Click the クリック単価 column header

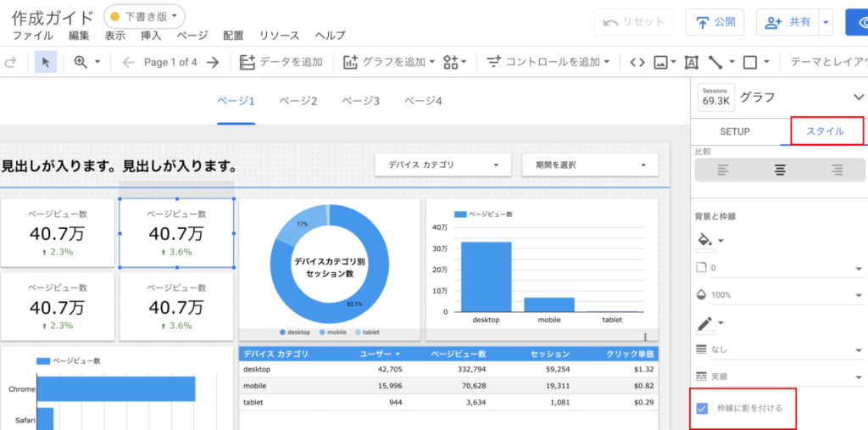coord(630,354)
